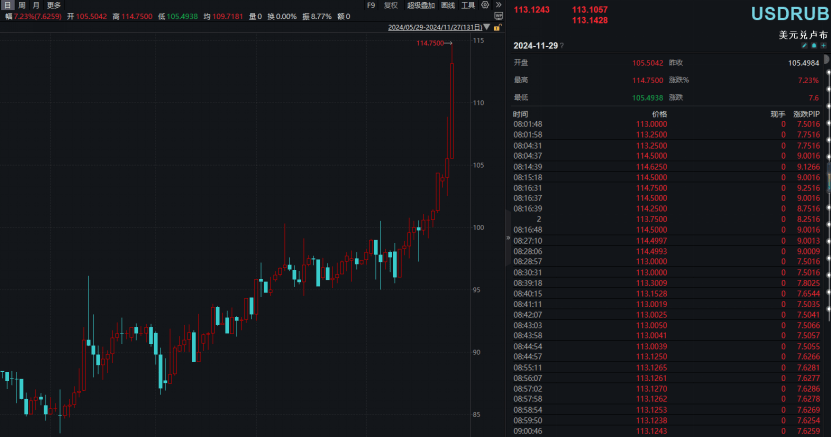Open the settings gear icon in chart toolbar
Screen dimensions: 831x438
coord(484,5)
